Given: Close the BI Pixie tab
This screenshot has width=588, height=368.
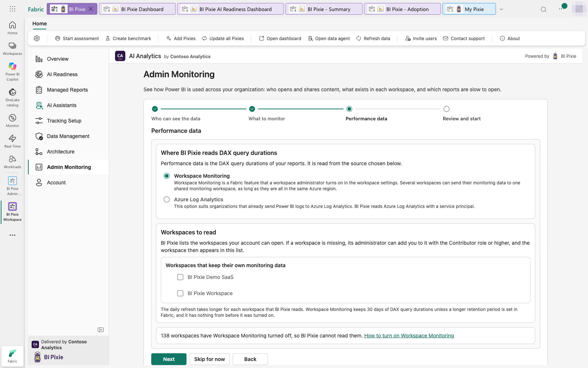Looking at the screenshot, I should [x=91, y=9].
